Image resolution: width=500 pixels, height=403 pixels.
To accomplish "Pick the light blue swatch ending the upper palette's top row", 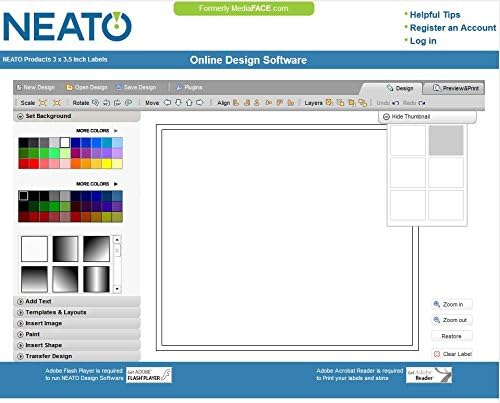I will pyautogui.click(x=117, y=143).
